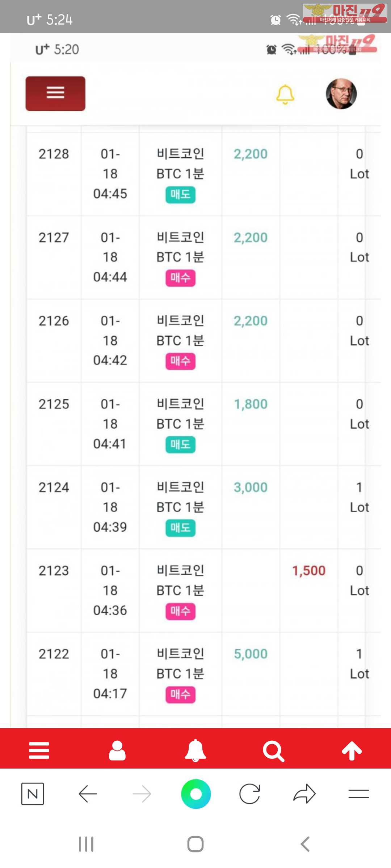Open search with the magnifier icon
Viewport: 391px width, 868px height.
[x=273, y=751]
